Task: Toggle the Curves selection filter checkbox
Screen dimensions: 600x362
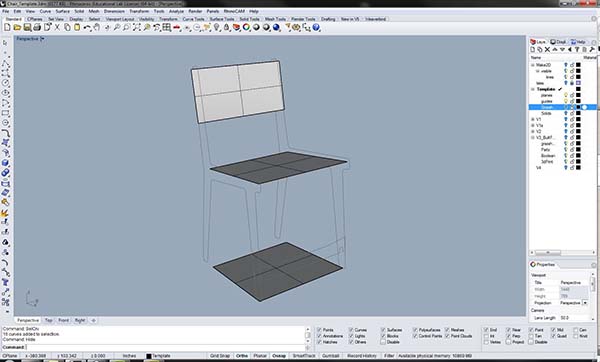Action: point(351,330)
